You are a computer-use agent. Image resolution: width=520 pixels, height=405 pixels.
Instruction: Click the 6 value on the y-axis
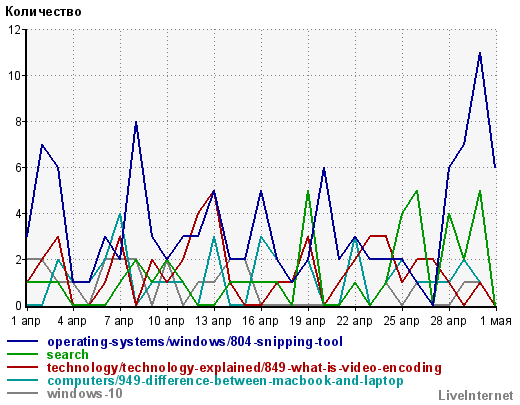pyautogui.click(x=18, y=168)
